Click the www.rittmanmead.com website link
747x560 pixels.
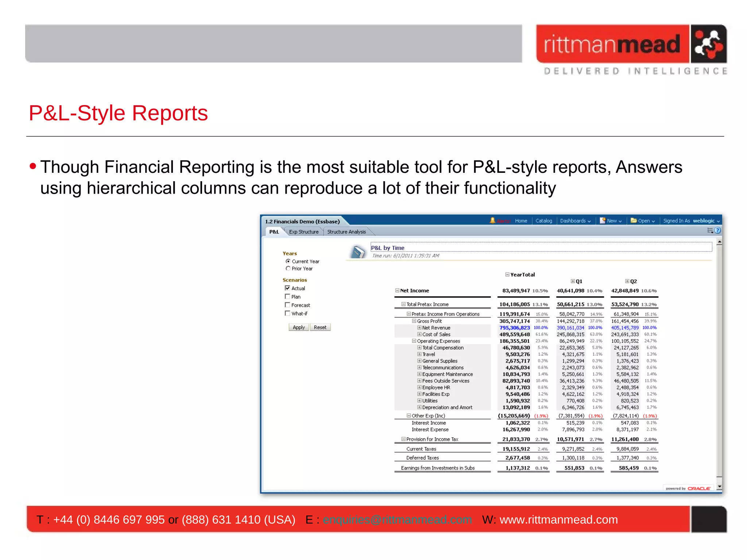click(558, 520)
